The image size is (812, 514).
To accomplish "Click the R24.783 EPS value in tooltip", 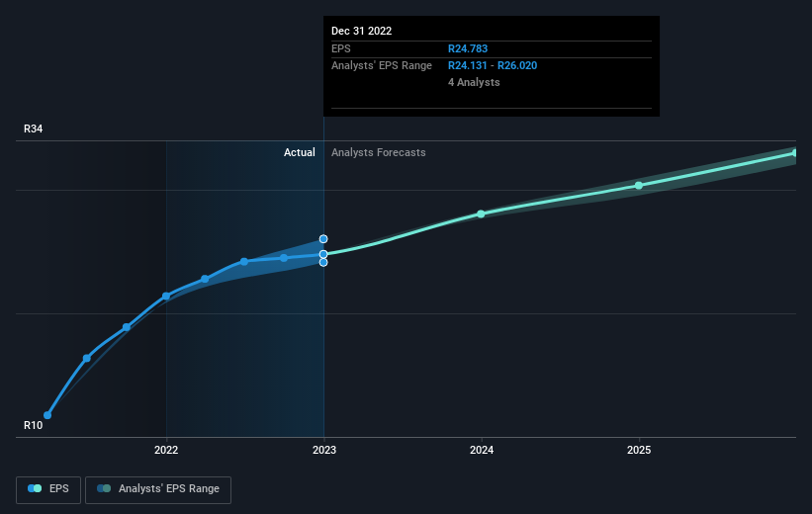I will pos(468,48).
